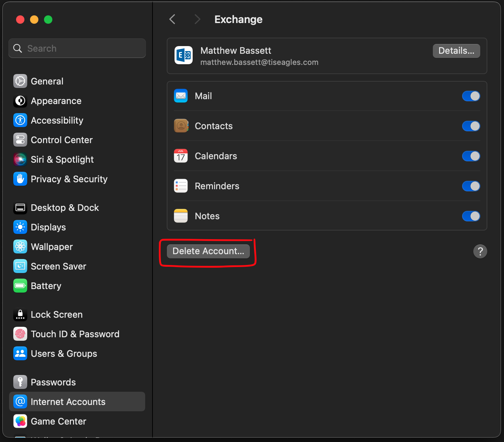Toggle Reminders sync off
Viewport: 504px width, 442px height.
pyautogui.click(x=471, y=186)
